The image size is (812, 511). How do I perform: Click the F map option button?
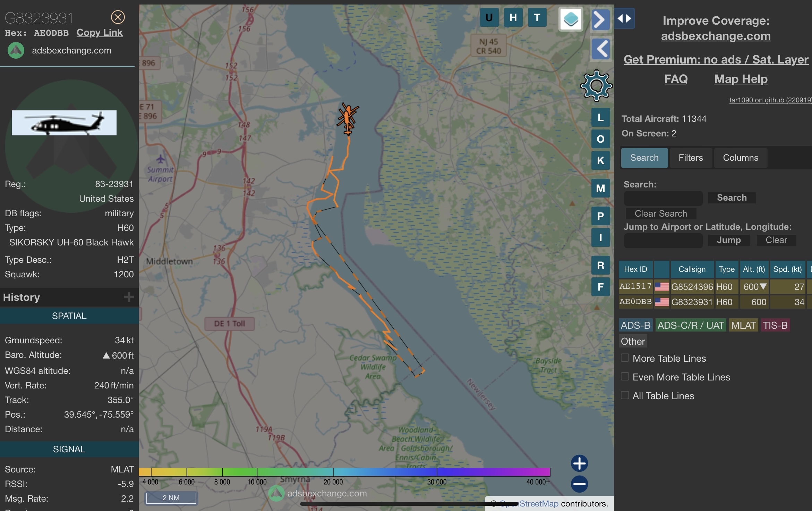600,287
